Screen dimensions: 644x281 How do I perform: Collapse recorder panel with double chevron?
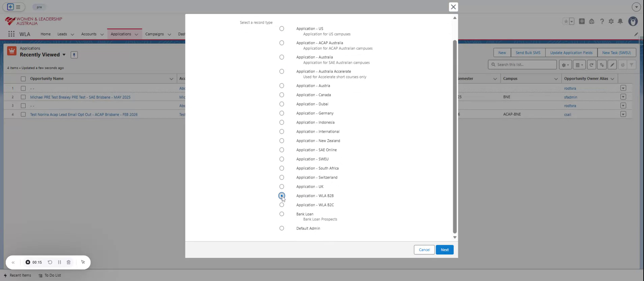click(x=13, y=262)
